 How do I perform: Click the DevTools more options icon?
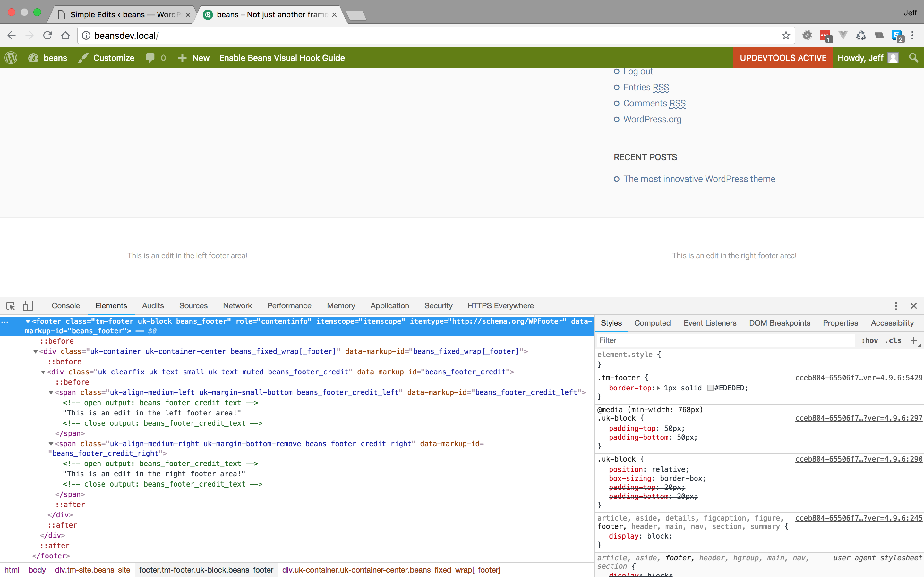click(x=896, y=306)
